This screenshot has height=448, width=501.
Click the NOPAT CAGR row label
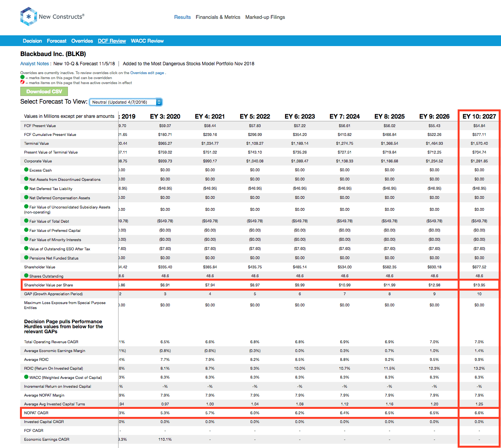pos(36,413)
